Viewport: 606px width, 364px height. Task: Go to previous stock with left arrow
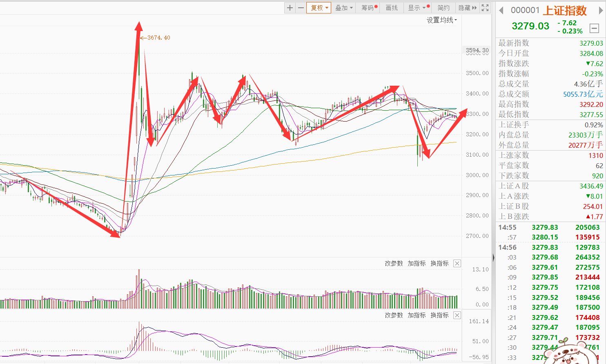coord(501,10)
